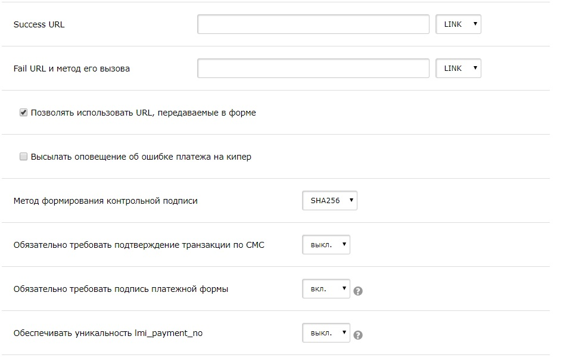
Task: Click the 'требовать подпись платежной формы' label
Action: 121,289
